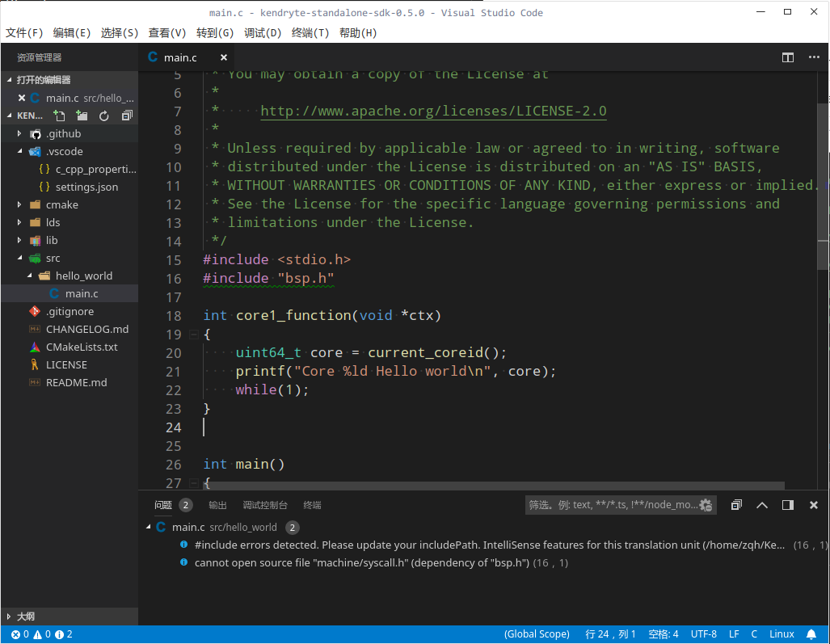The image size is (830, 644).
Task: Click the editor horizontal scrollbar
Action: (493, 486)
